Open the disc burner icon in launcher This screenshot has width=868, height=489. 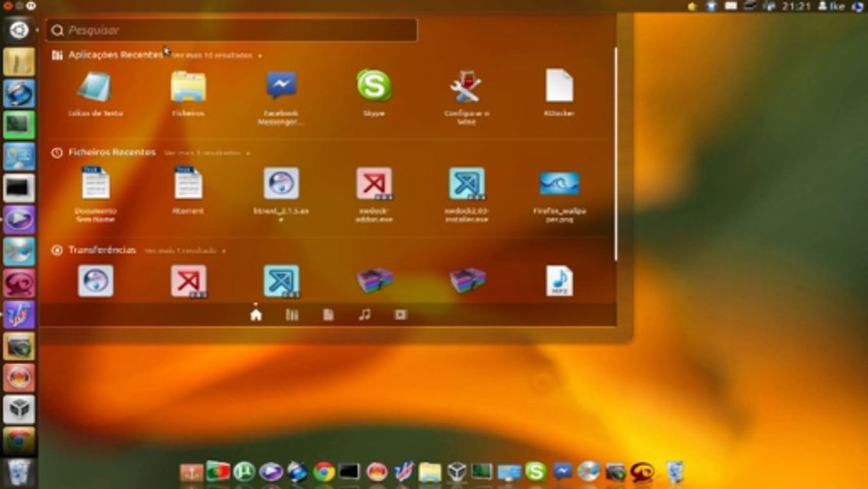(19, 251)
